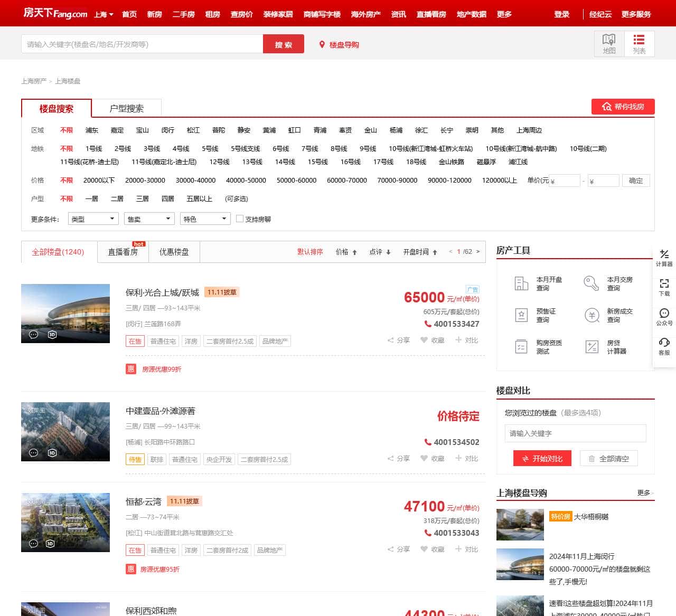Add 恒都·云湾 to favorites via 收藏

pos(432,549)
